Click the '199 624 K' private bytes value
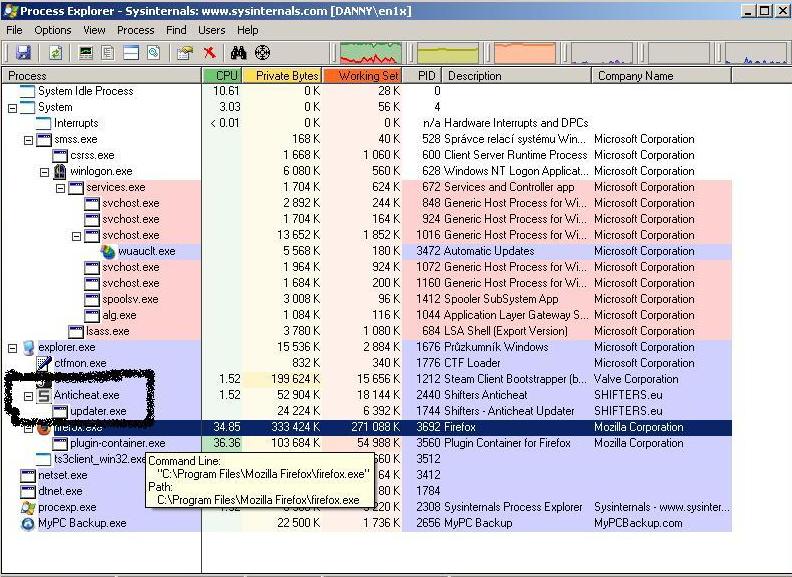 point(295,379)
